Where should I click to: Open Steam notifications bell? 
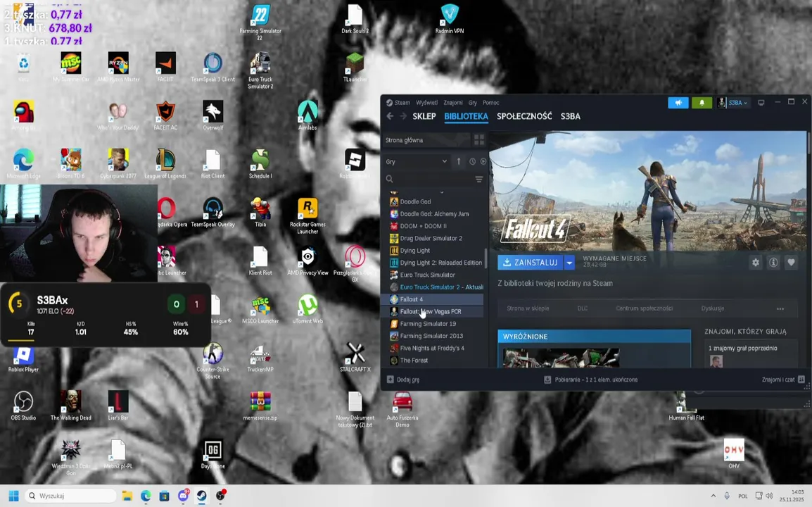702,103
